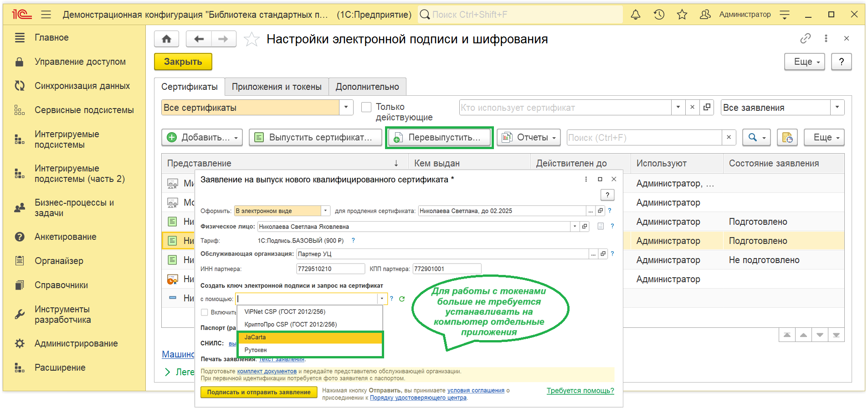Click the certificate search field
868x414 pixels.
point(644,138)
